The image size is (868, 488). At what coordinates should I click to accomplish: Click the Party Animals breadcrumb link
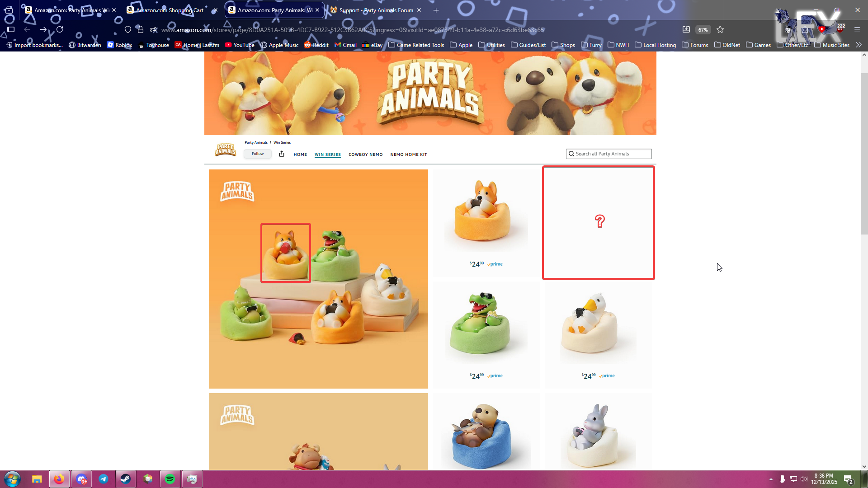coord(256,142)
